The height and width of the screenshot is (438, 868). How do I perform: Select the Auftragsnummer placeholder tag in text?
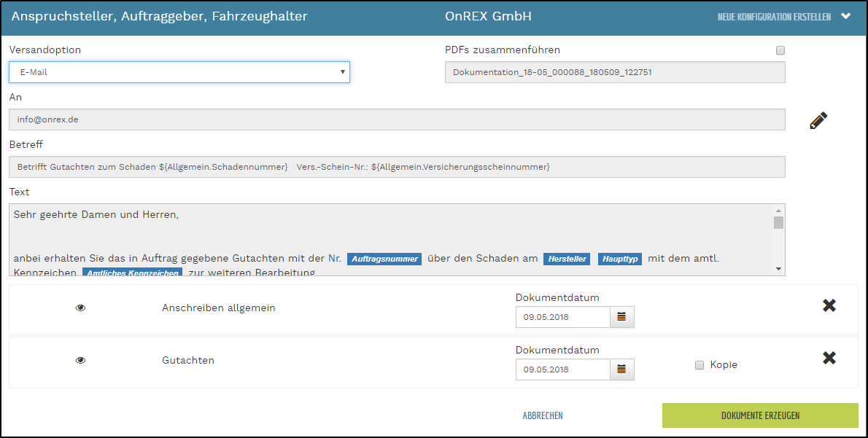pyautogui.click(x=384, y=259)
